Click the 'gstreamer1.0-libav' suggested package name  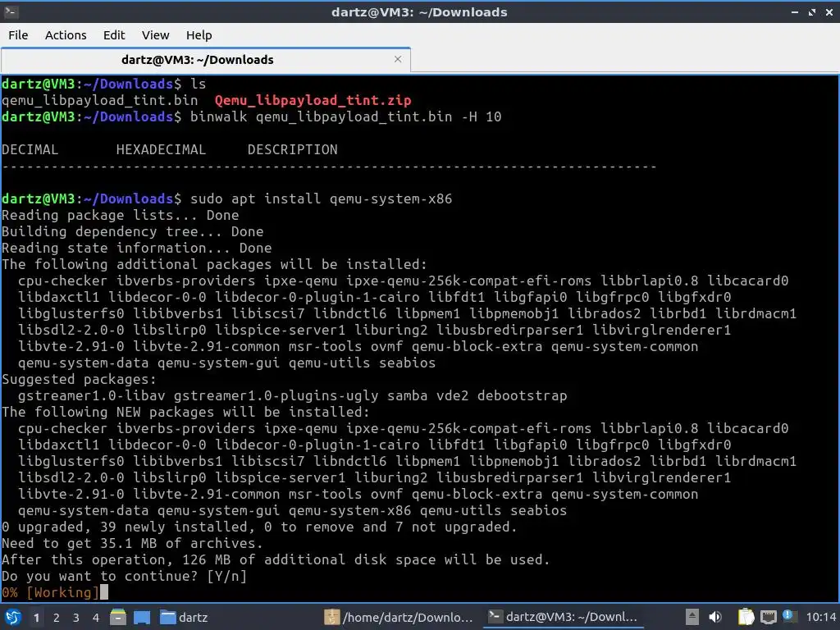[92, 396]
